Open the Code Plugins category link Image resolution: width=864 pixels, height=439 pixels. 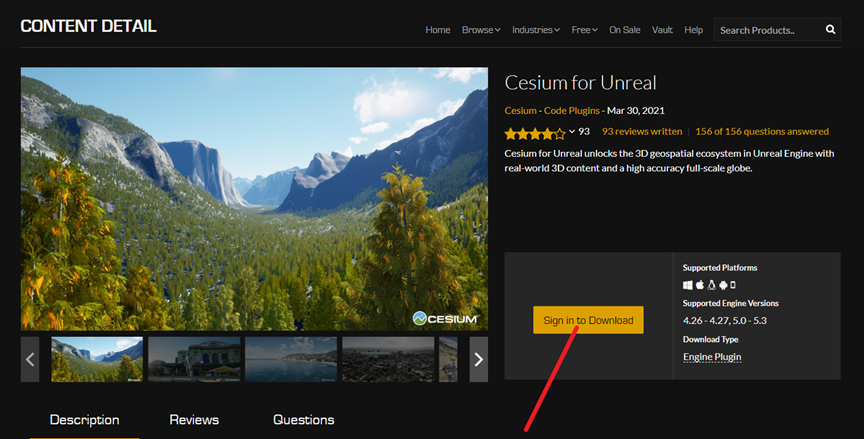(x=571, y=110)
